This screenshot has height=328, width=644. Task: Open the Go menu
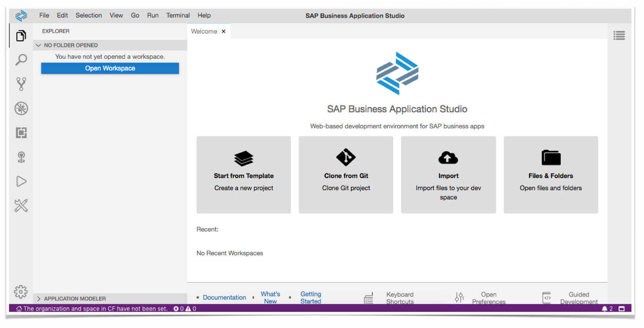(x=135, y=15)
